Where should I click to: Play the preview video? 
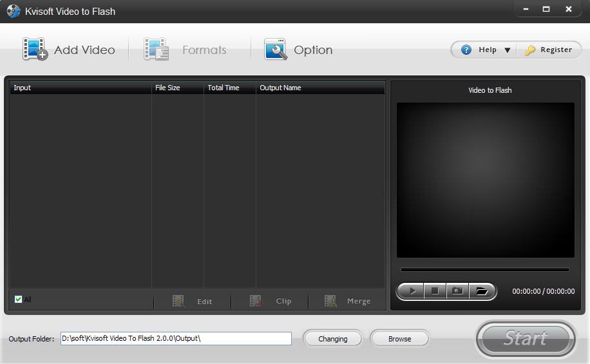point(412,291)
